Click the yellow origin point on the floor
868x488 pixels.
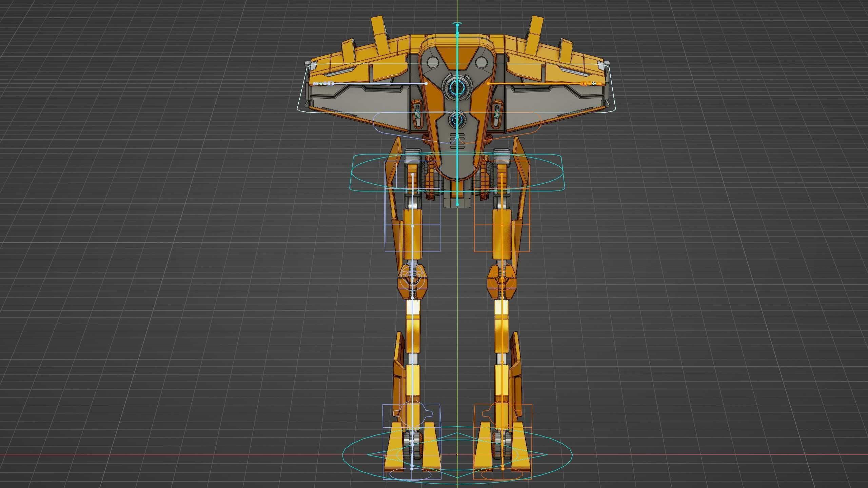[457, 455]
